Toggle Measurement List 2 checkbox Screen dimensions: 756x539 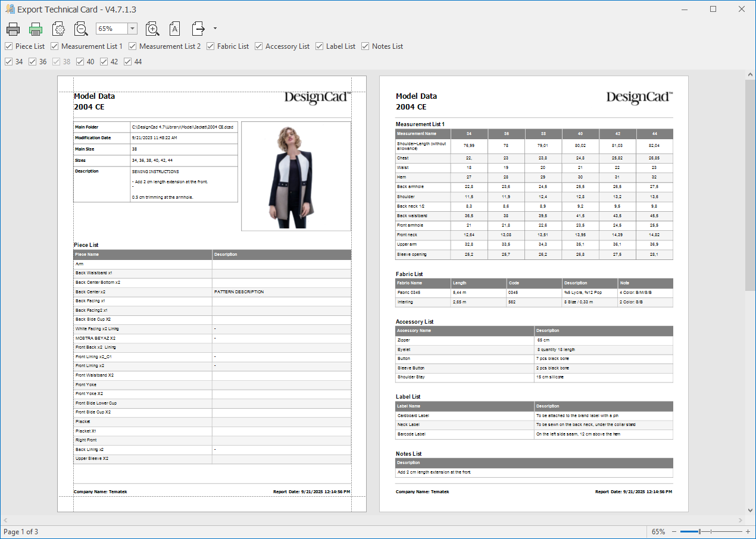133,46
